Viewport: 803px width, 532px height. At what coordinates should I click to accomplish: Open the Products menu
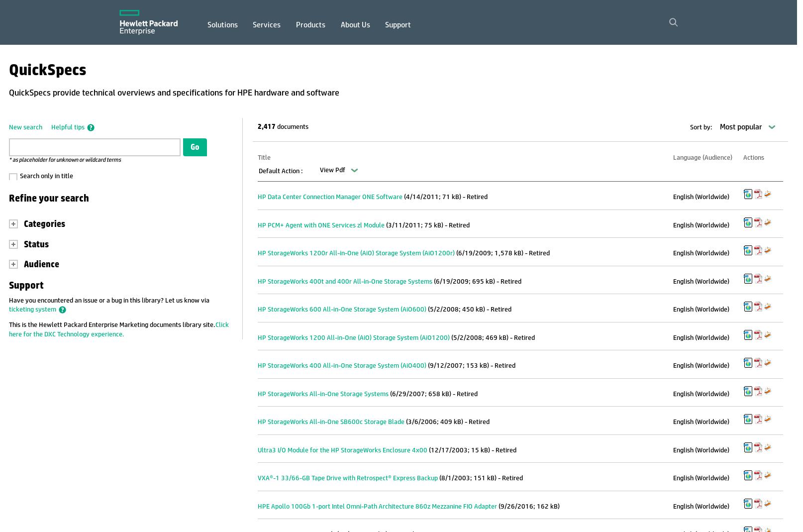coord(310,25)
